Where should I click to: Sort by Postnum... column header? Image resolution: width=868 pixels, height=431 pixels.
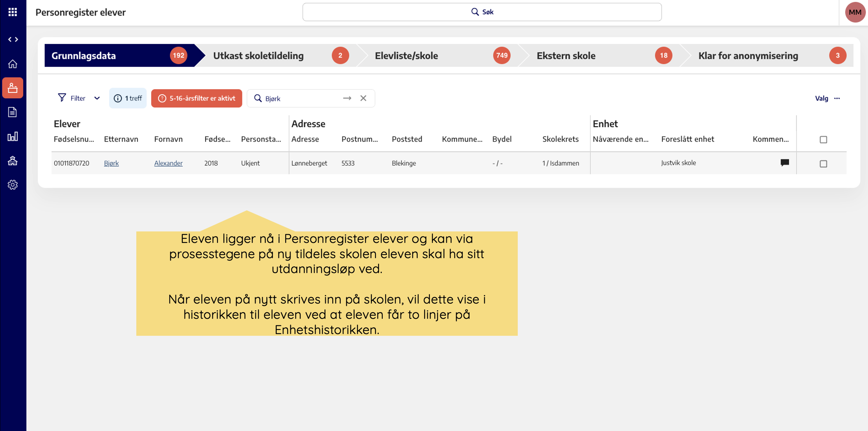[359, 139]
